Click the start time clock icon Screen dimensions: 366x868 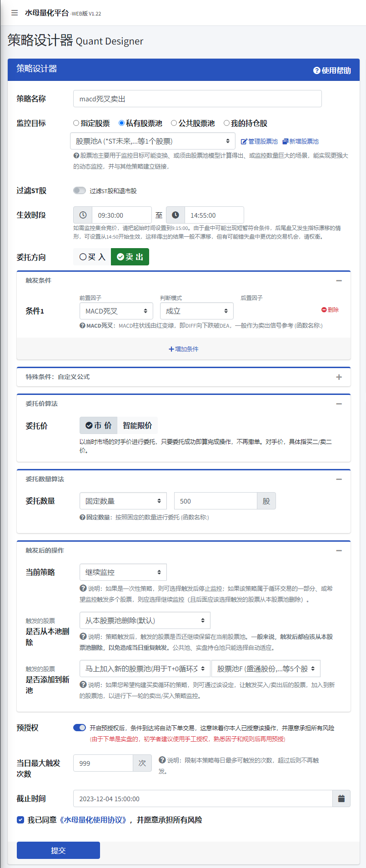83,215
